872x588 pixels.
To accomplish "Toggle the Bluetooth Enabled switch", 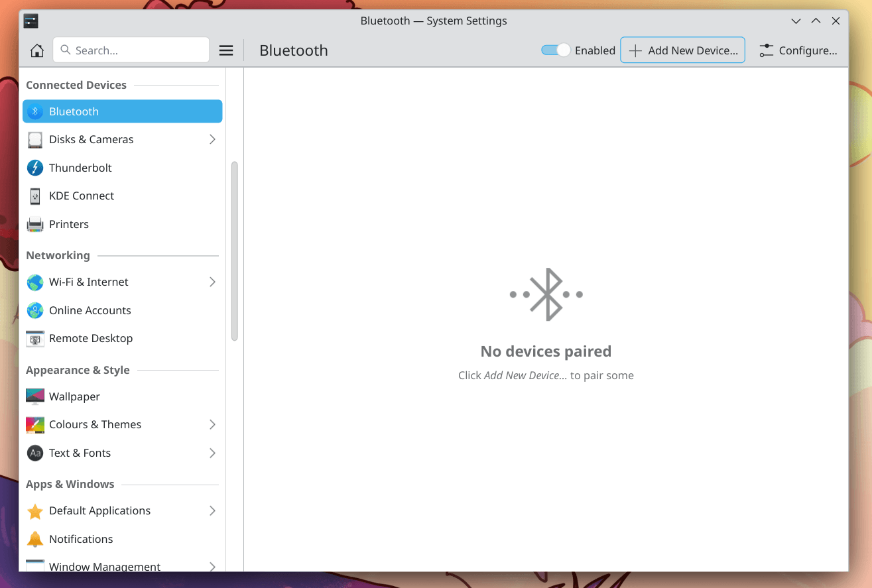I will tap(555, 50).
